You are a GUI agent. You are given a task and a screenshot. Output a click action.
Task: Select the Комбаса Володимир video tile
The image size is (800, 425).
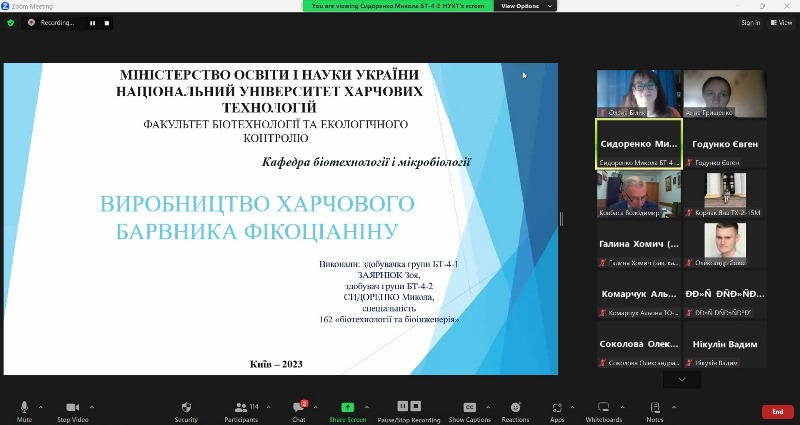click(639, 194)
